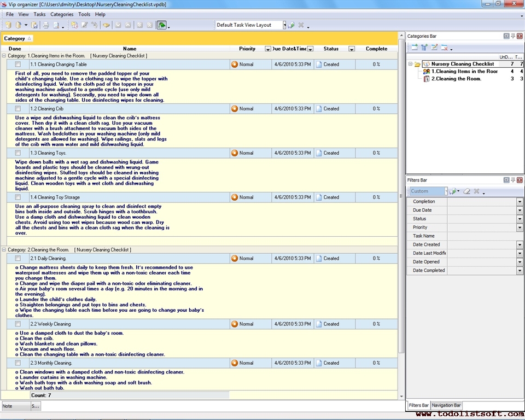
Task: Click the green flag toolbar icon
Action: (x=162, y=25)
